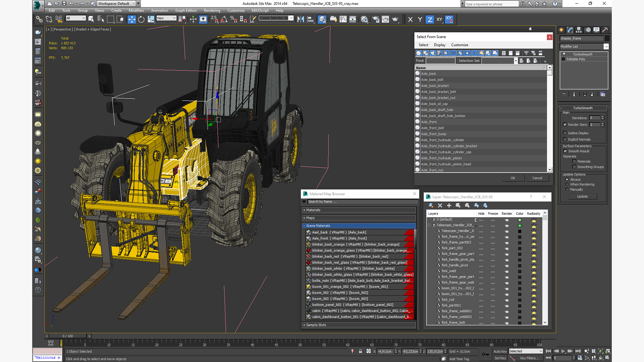Delete highlighted layer with X icon
The image size is (644, 362).
tap(440, 205)
